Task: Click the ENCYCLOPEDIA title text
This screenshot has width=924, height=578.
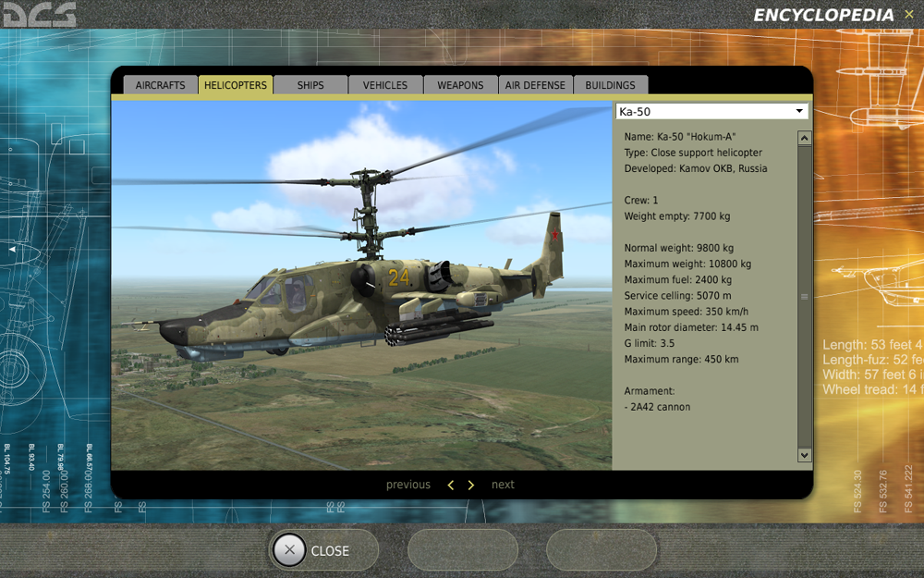Action: [x=823, y=16]
